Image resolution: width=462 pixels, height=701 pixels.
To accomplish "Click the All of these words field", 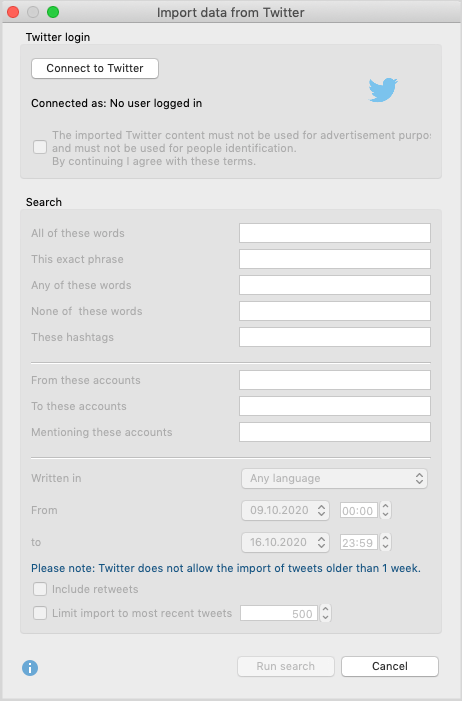I will click(x=335, y=233).
